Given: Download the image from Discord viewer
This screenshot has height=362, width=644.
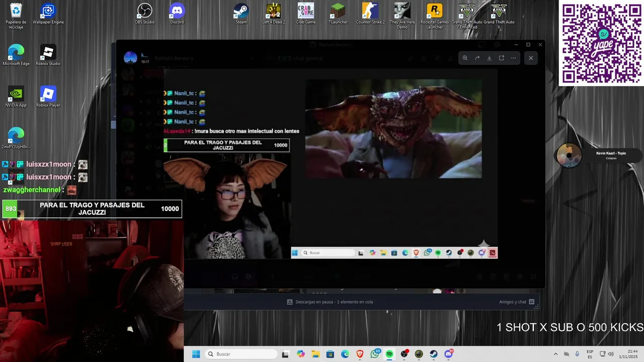Looking at the screenshot, I should pos(489,58).
